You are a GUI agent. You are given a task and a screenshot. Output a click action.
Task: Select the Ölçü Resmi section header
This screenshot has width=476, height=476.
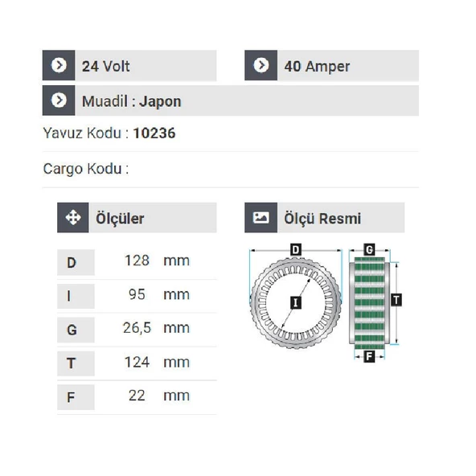(325, 218)
